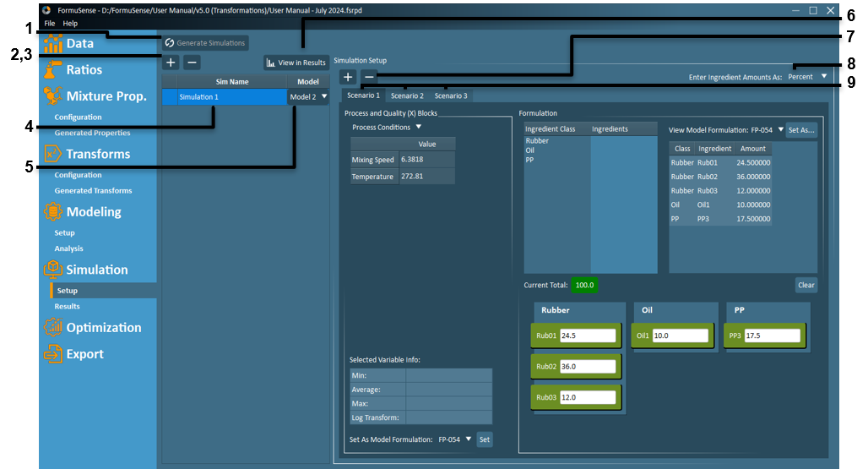Open Transforms Configuration page
This screenshot has height=469, width=868.
coord(78,175)
